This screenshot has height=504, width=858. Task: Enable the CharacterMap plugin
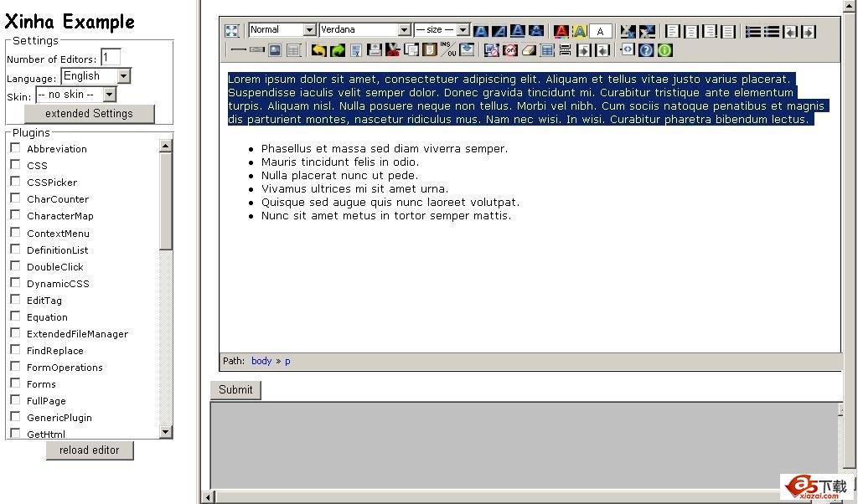pyautogui.click(x=15, y=215)
